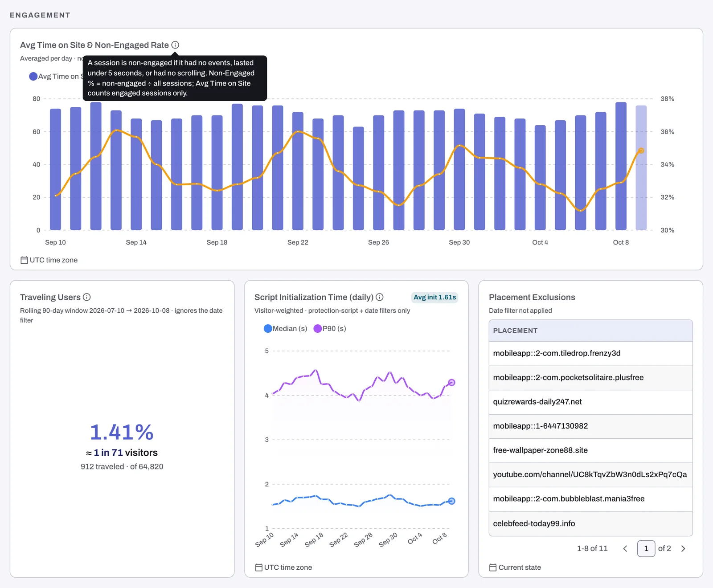This screenshot has height=588, width=713.
Task: Click the Sep 10 bar in engagement chart
Action: coord(56,169)
